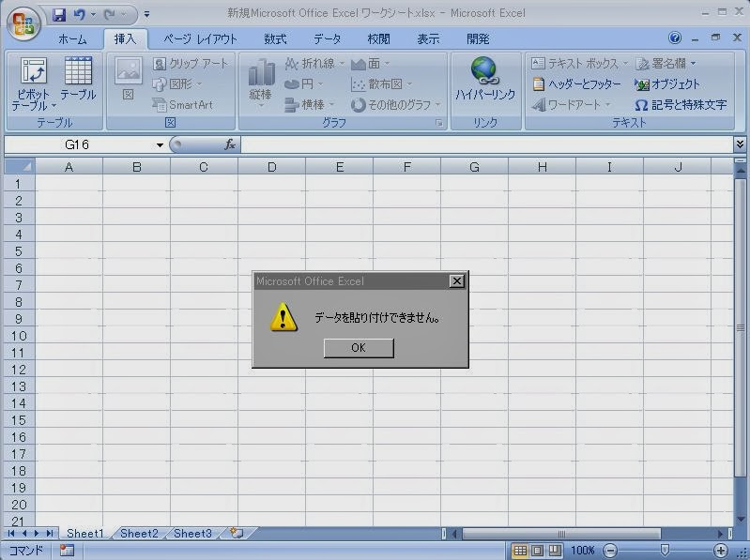Switch to Normal view button
The image size is (750, 560).
click(x=520, y=551)
